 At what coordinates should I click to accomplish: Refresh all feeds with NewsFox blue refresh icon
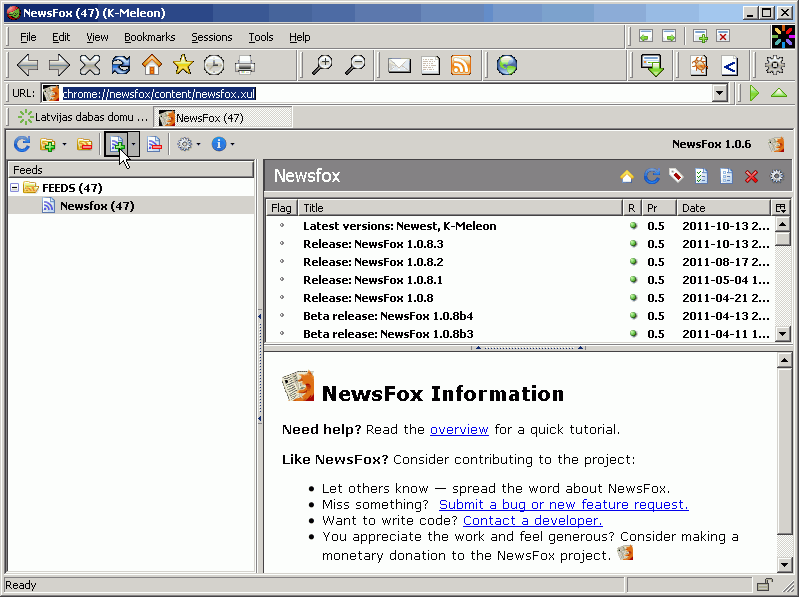22,144
